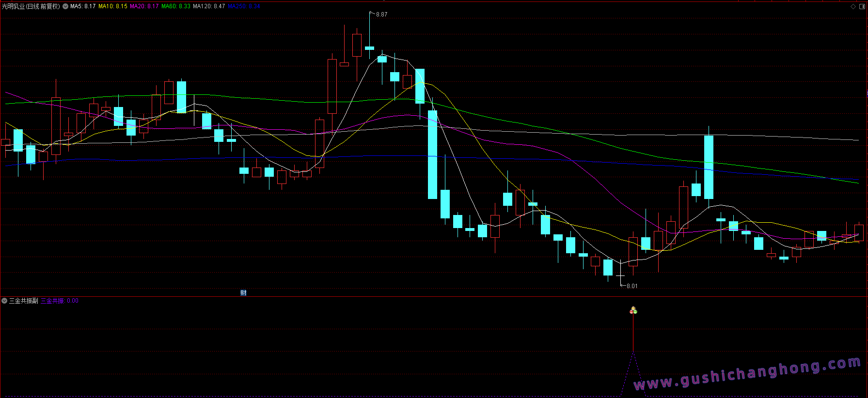Image resolution: width=868 pixels, height=398 pixels.
Task: Click the 光明乳业(日线.前复权) chart title
Action: click(31, 6)
